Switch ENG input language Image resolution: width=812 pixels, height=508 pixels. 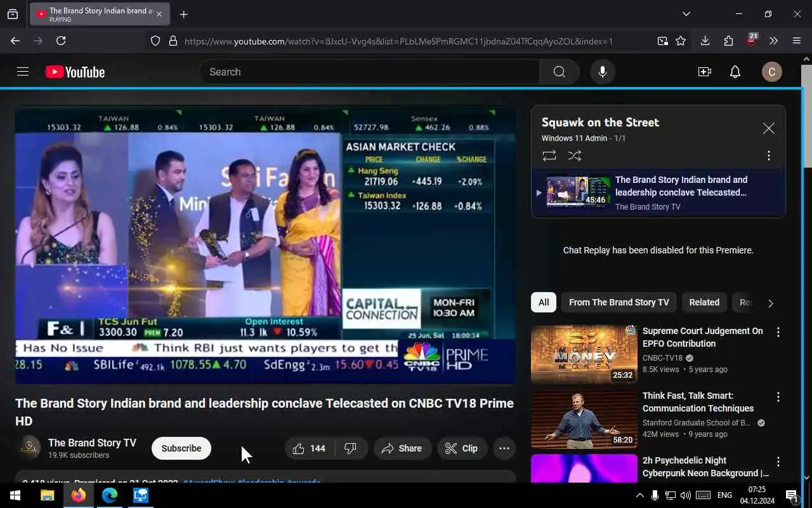724,495
